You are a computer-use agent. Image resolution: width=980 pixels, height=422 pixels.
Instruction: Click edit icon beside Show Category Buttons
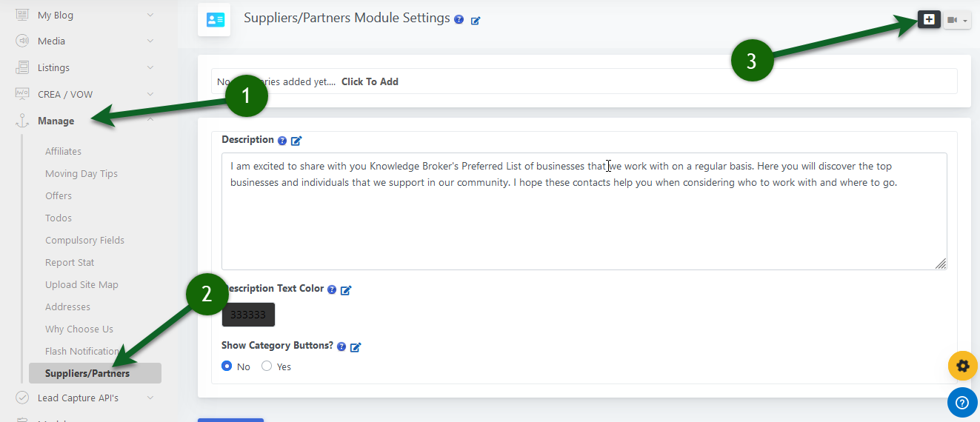(356, 346)
